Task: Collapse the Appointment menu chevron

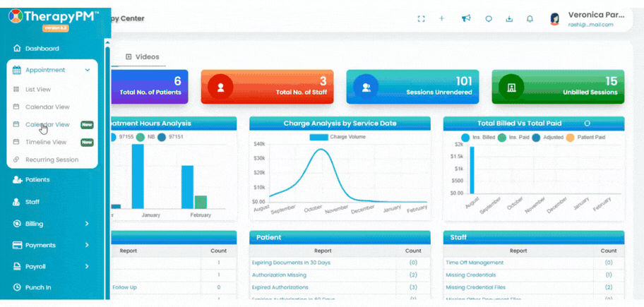Action: coord(87,70)
